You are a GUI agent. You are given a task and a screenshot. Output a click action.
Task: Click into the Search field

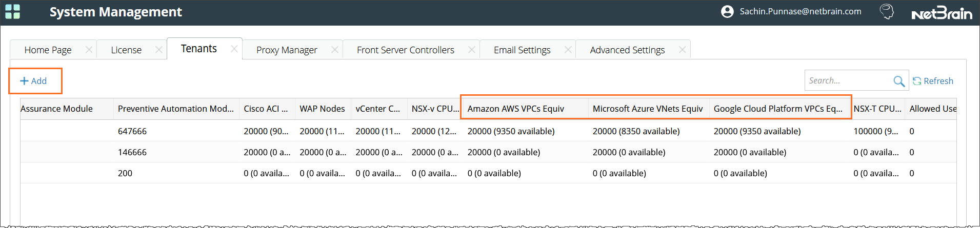pos(847,81)
